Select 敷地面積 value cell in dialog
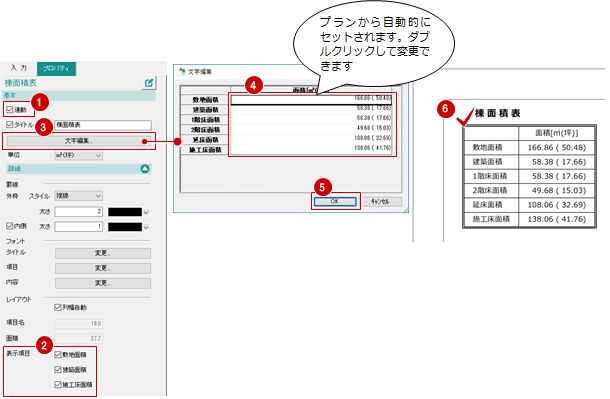This screenshot has height=399, width=610. click(x=311, y=100)
